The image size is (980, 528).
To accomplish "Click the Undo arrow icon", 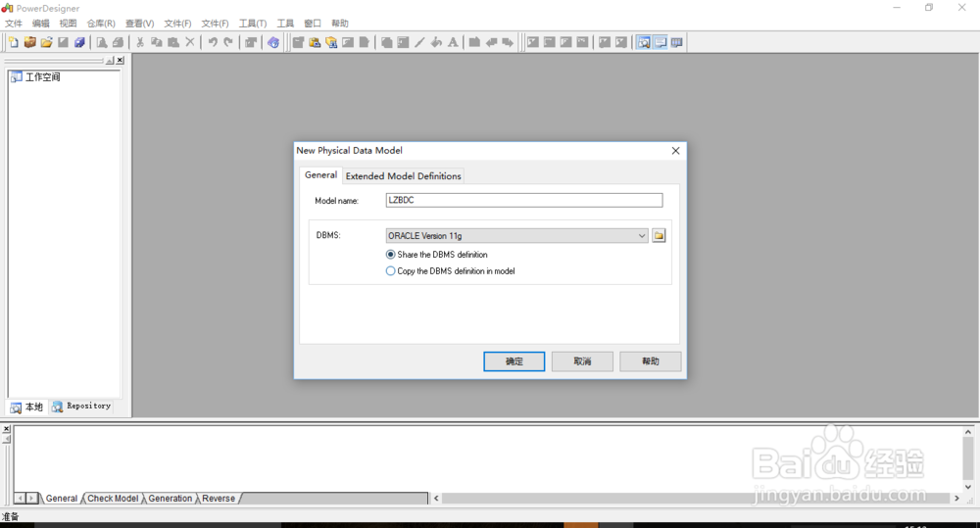I will point(213,42).
